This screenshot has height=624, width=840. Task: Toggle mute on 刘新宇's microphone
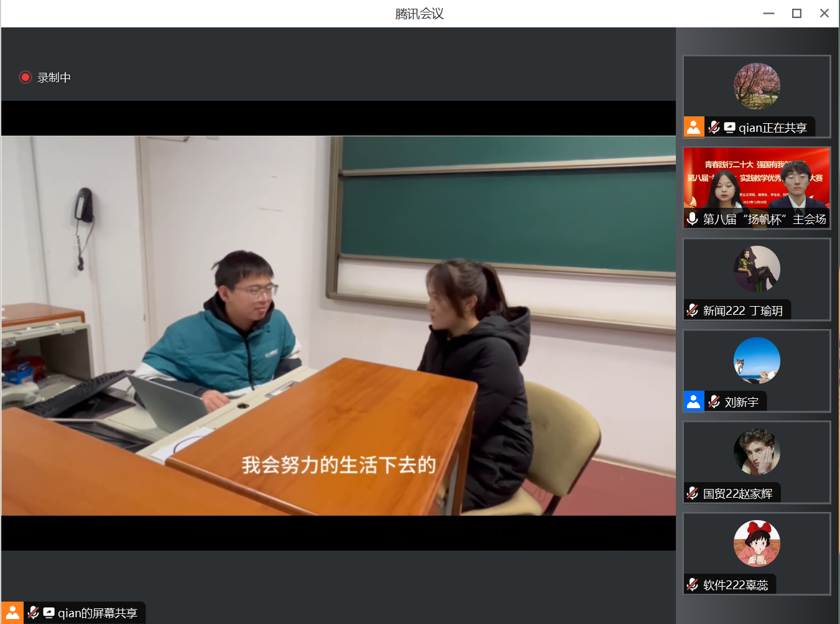click(713, 401)
